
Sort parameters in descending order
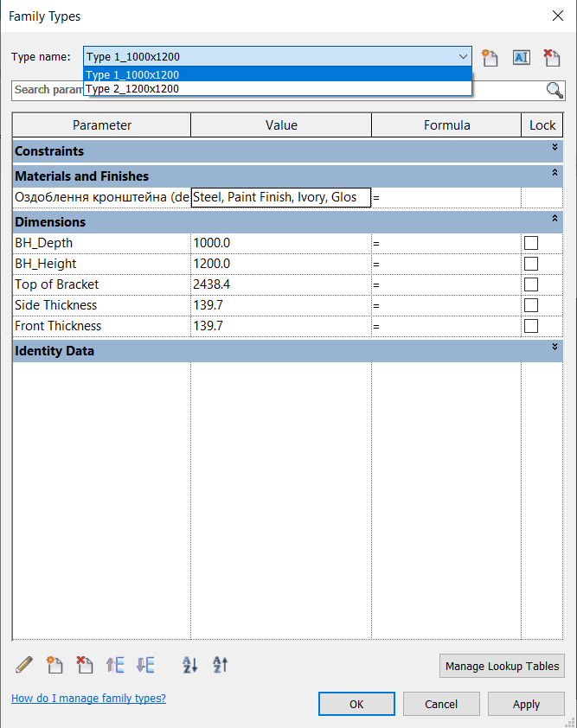tap(221, 665)
